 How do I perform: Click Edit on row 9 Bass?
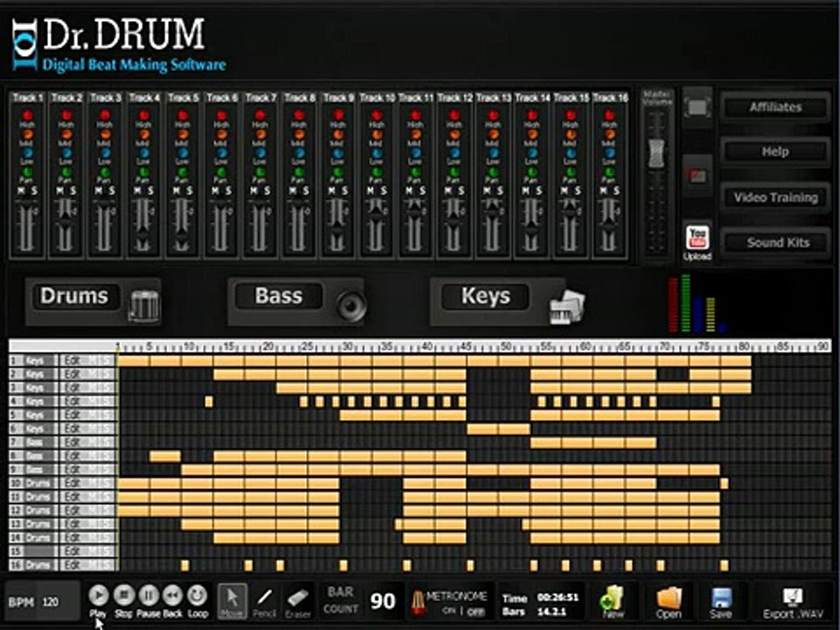(72, 469)
